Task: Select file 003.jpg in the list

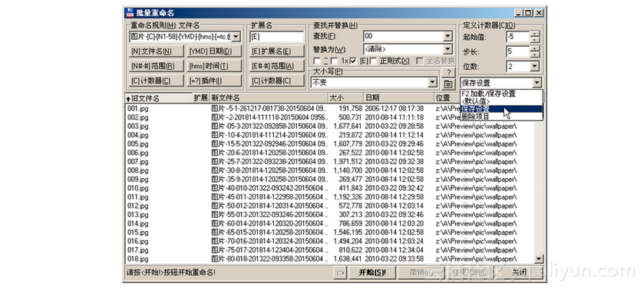Action: click(138, 126)
